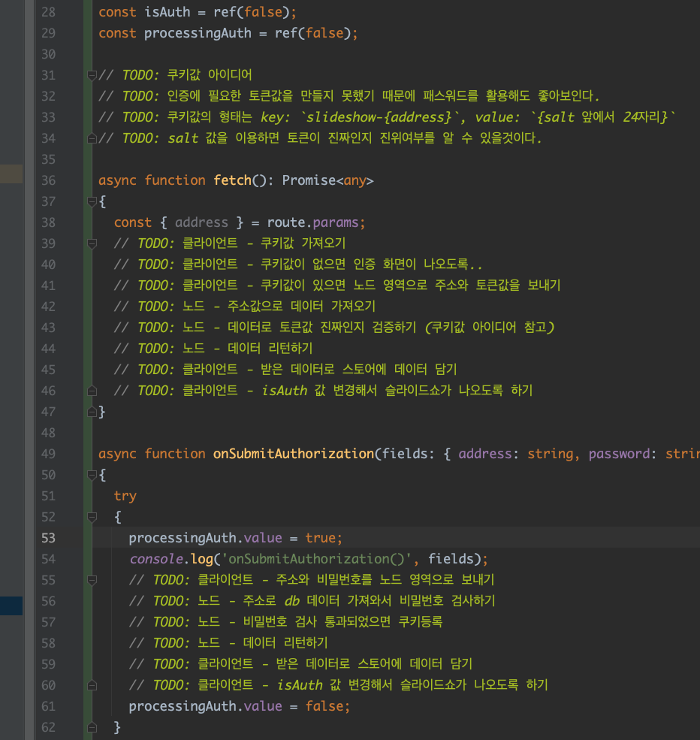Collapse TODO comments starting on line 39

coord(92,243)
